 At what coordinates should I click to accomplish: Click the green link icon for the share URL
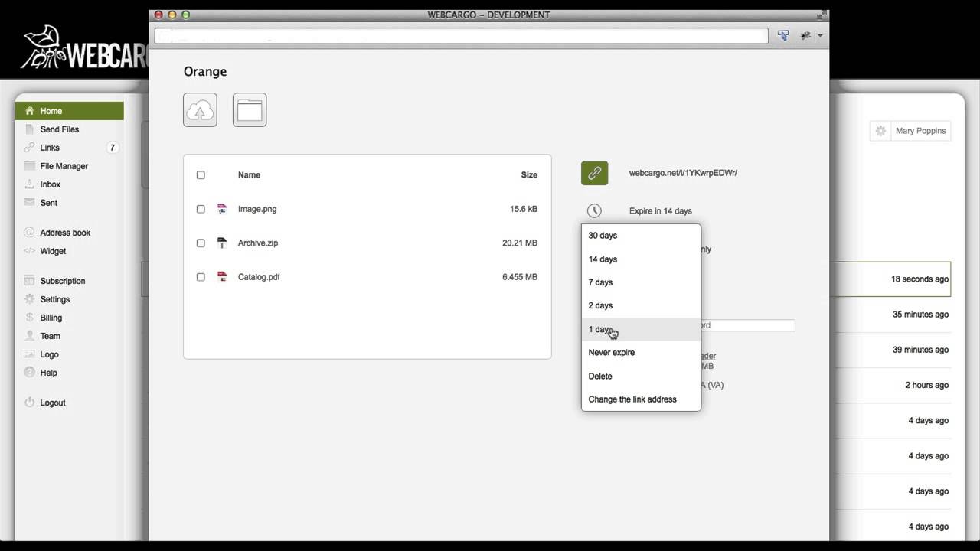[594, 173]
